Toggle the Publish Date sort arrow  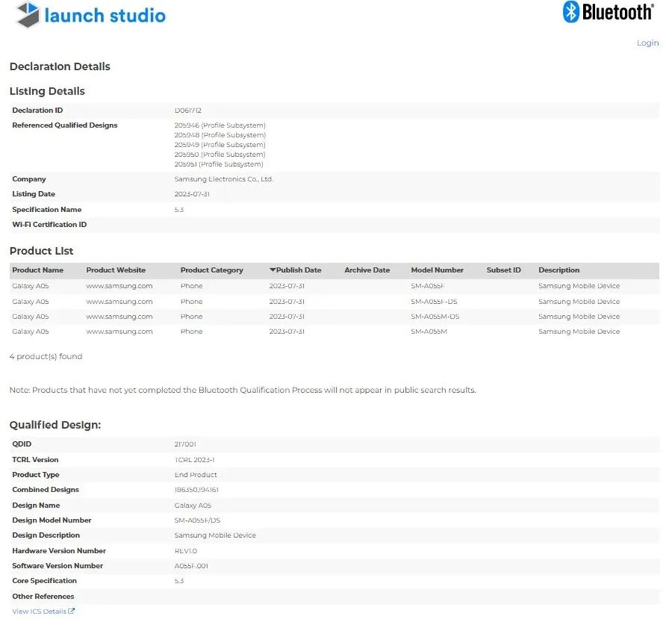pos(273,270)
